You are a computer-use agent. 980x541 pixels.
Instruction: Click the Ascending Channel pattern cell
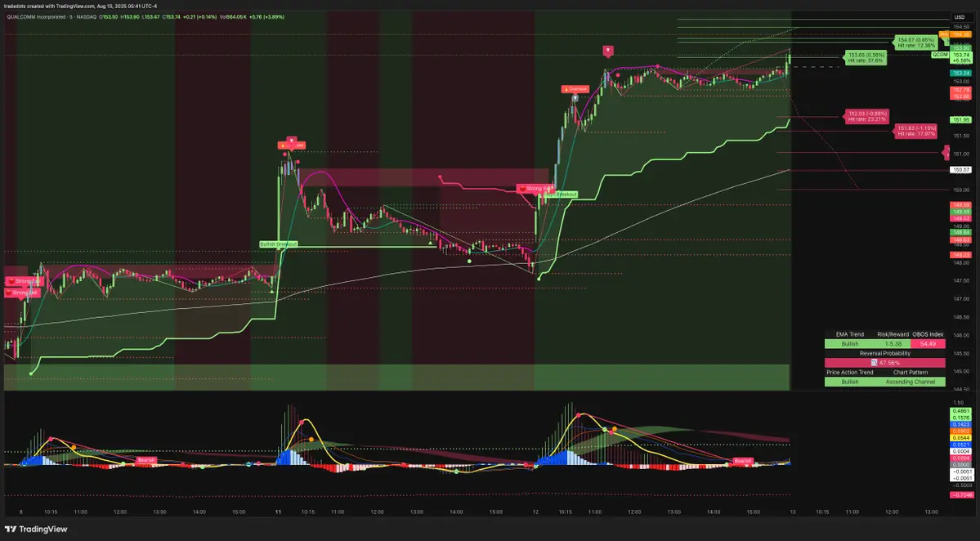click(911, 382)
